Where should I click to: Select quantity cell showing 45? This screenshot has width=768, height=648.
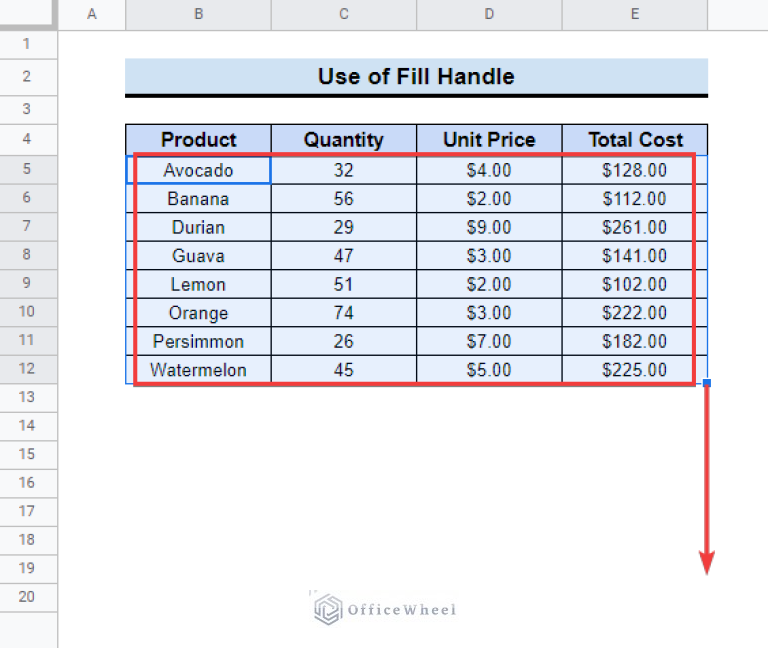point(344,369)
